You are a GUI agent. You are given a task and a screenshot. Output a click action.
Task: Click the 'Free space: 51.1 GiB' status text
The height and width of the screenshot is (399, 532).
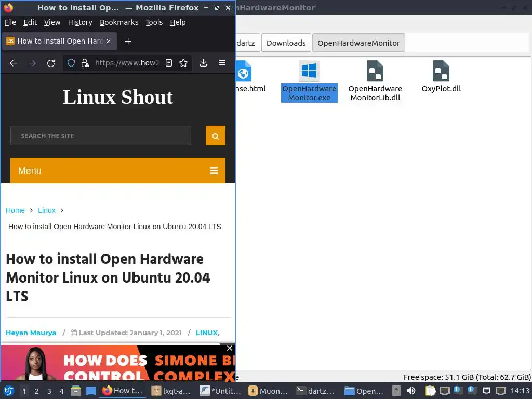pos(467,377)
